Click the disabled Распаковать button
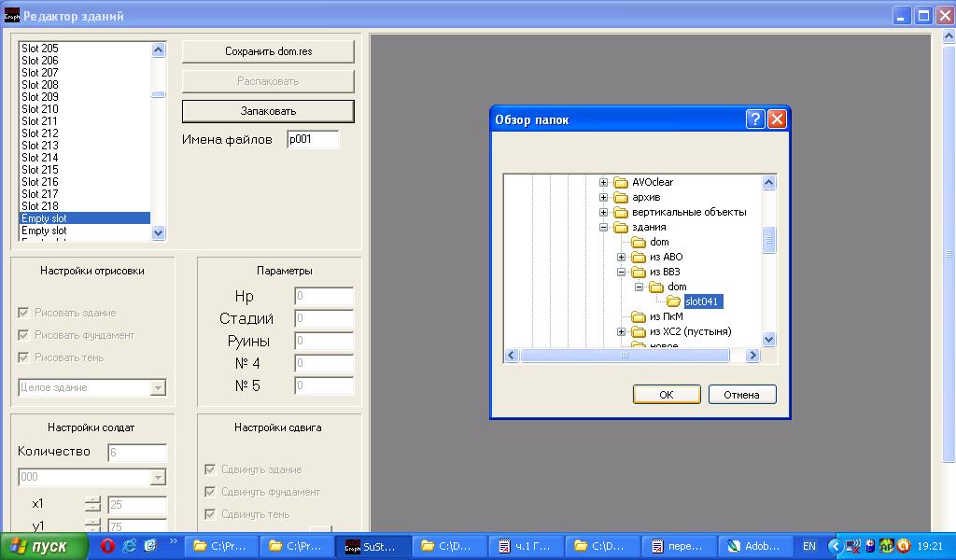 click(268, 81)
